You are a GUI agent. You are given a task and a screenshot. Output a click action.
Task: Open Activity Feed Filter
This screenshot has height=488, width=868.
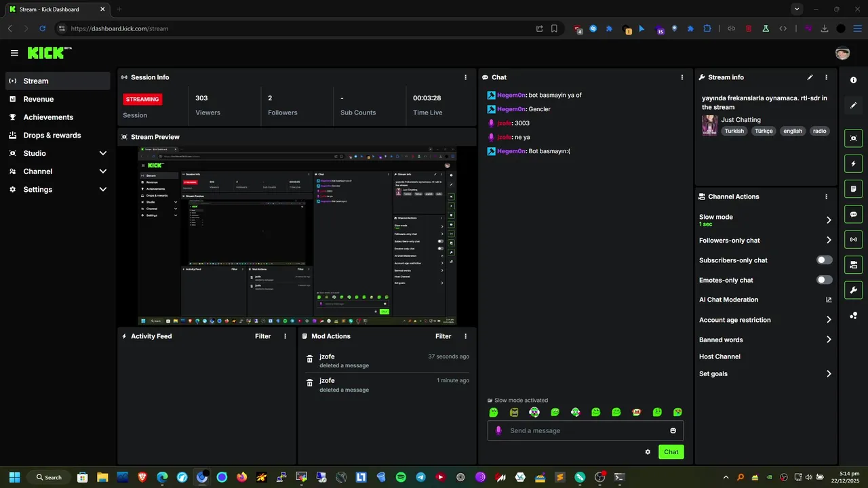coord(263,336)
